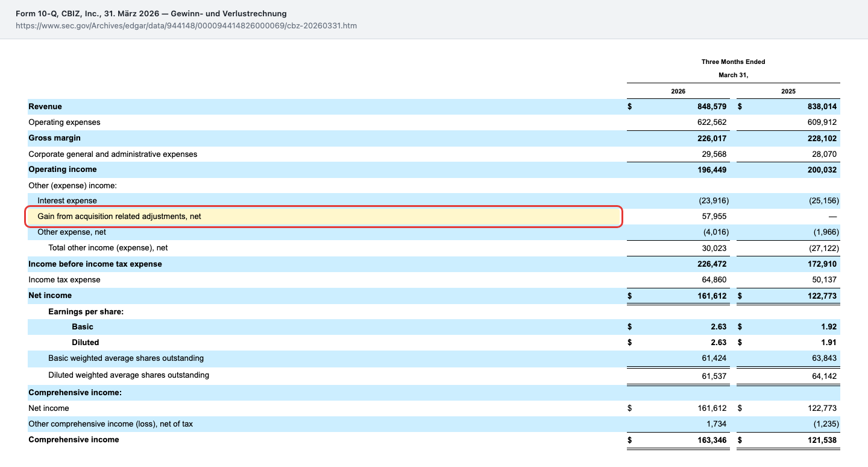The image size is (868, 467).
Task: Select basic EPS value 1.92
Action: [829, 327]
